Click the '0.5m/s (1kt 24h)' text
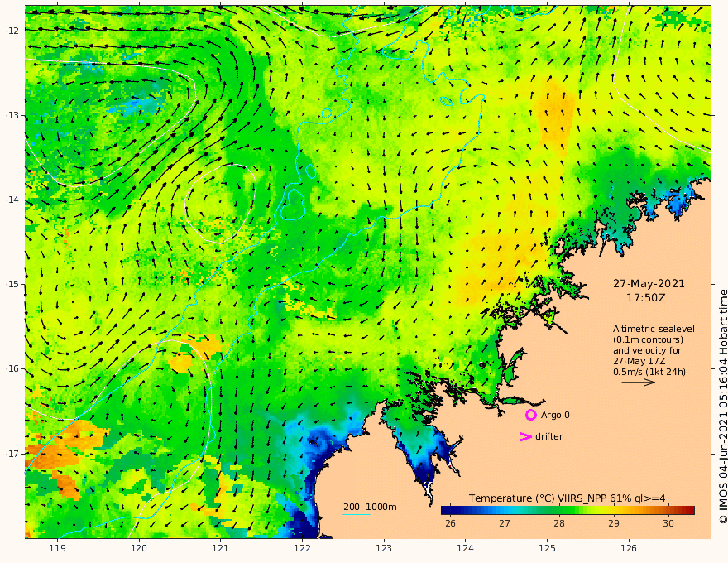The image size is (728, 563). point(649,372)
